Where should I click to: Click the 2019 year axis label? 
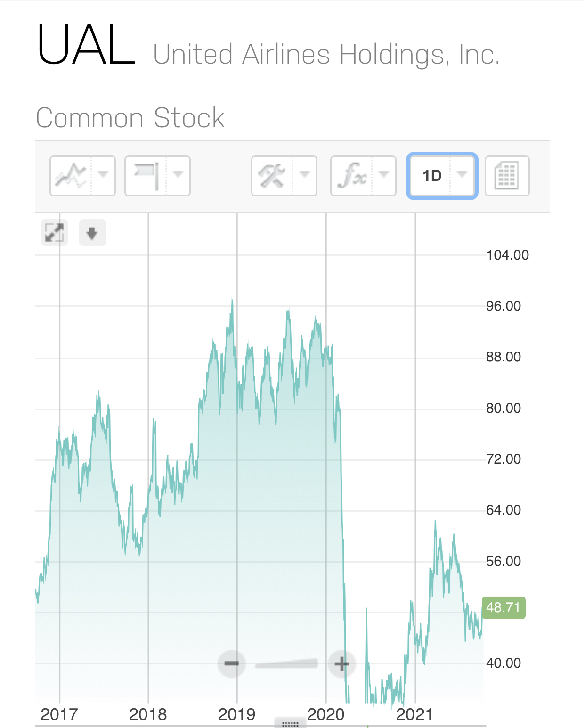237,714
